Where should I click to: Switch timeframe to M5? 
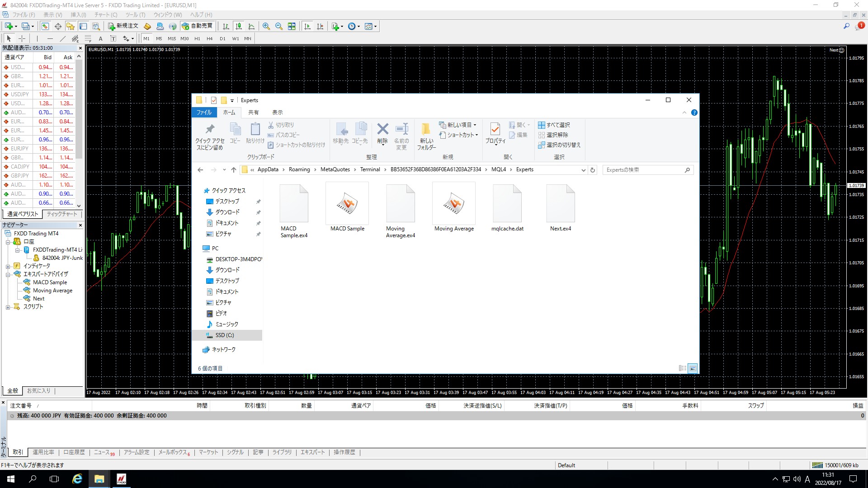pyautogui.click(x=159, y=38)
